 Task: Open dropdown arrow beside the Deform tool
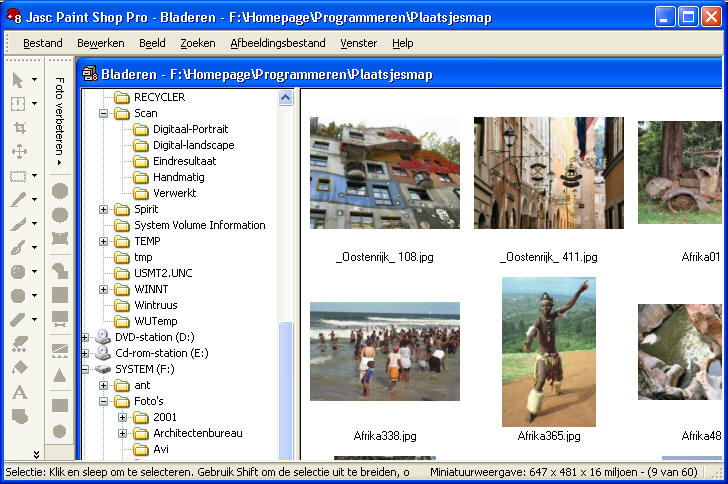pyautogui.click(x=35, y=103)
